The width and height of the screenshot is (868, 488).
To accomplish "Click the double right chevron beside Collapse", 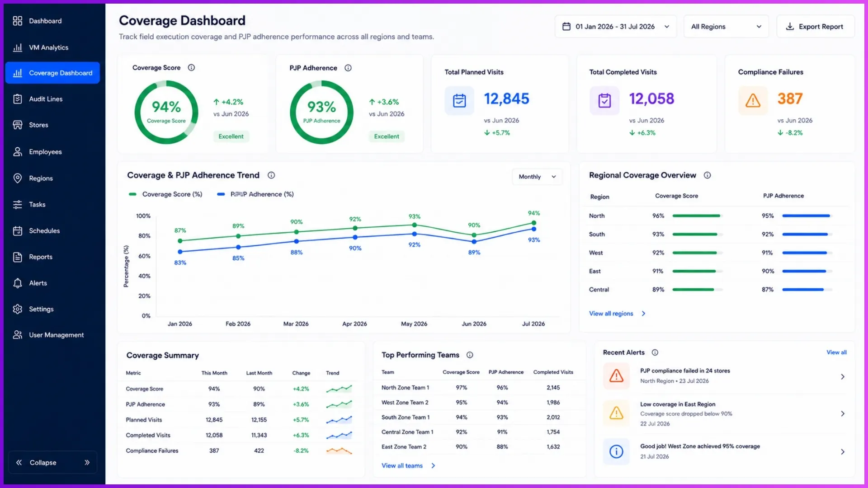I will coord(87,462).
